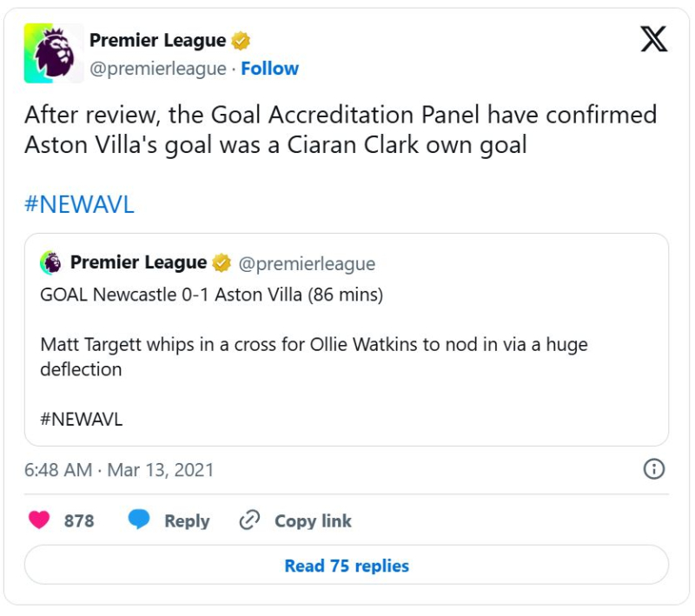Open the X logo icon
The height and width of the screenshot is (616, 695).
(x=654, y=39)
